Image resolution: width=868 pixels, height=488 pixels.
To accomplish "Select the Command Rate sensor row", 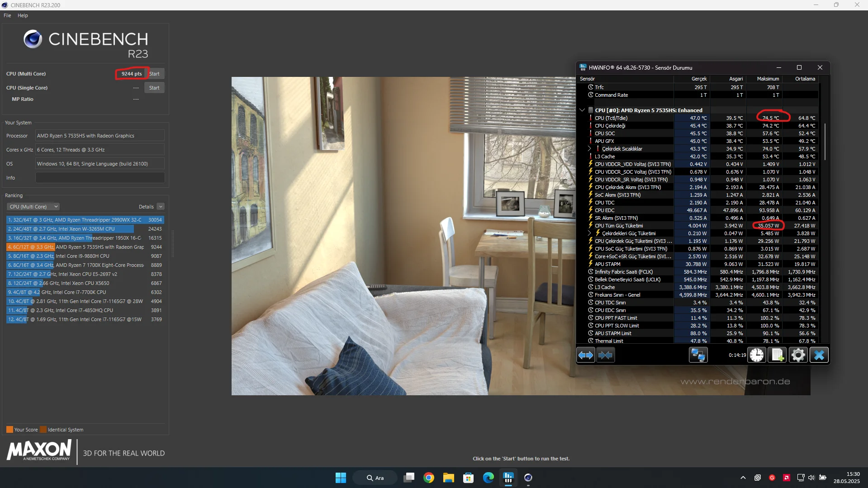I will pos(698,95).
